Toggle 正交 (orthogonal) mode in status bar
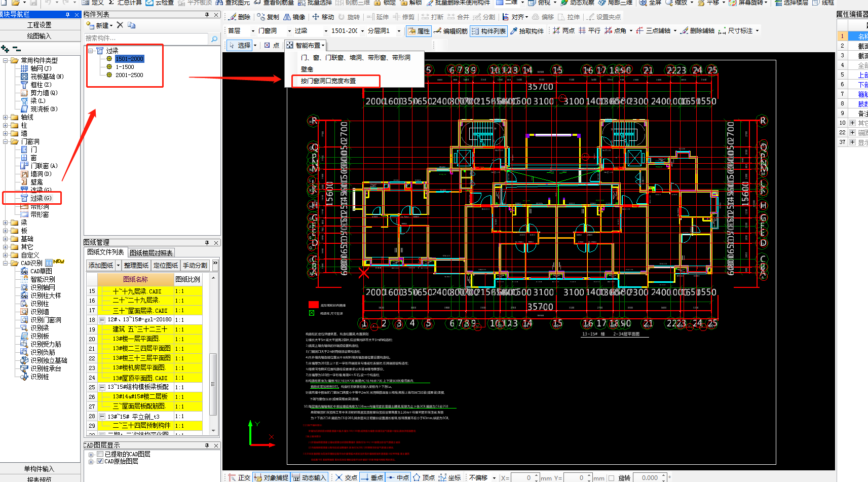868x482 pixels. point(239,477)
